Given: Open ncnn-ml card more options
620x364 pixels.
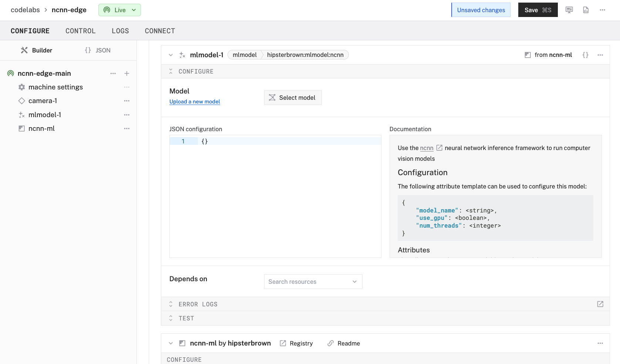Looking at the screenshot, I should 600,343.
